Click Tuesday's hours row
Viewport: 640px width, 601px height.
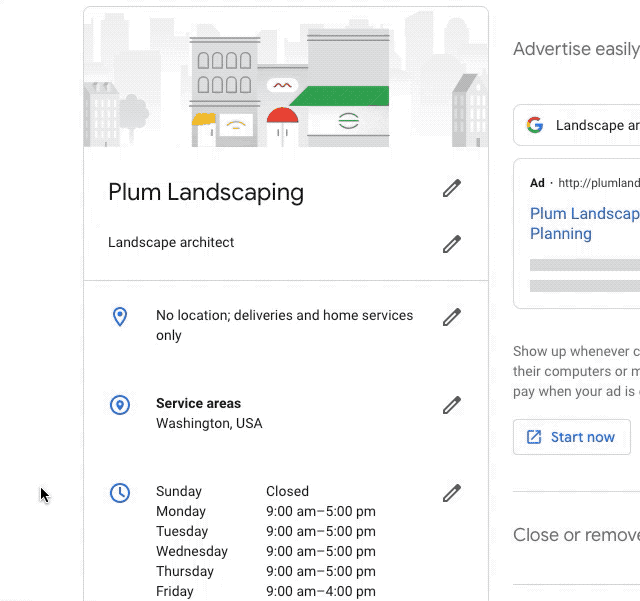(x=266, y=531)
